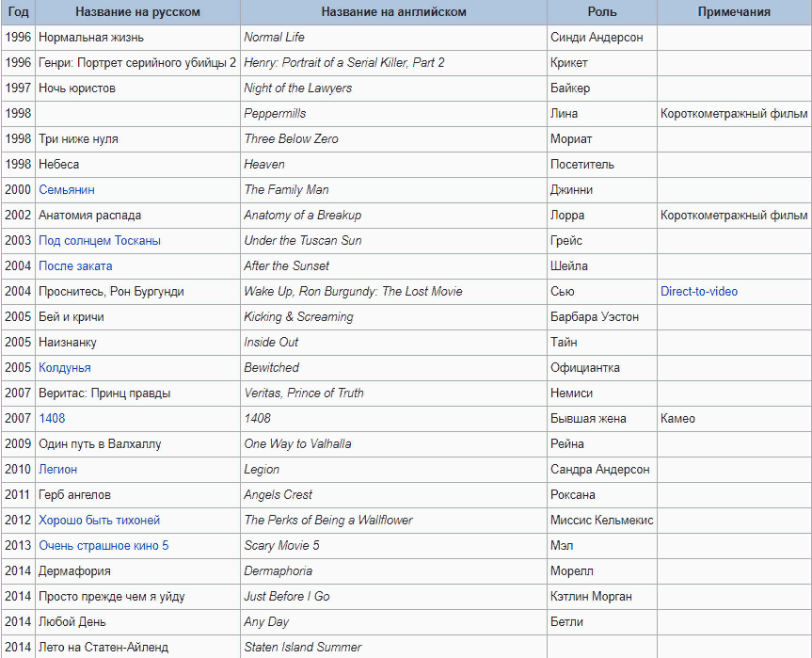Click the Staten Island Summer title
The image size is (812, 658).
302,647
